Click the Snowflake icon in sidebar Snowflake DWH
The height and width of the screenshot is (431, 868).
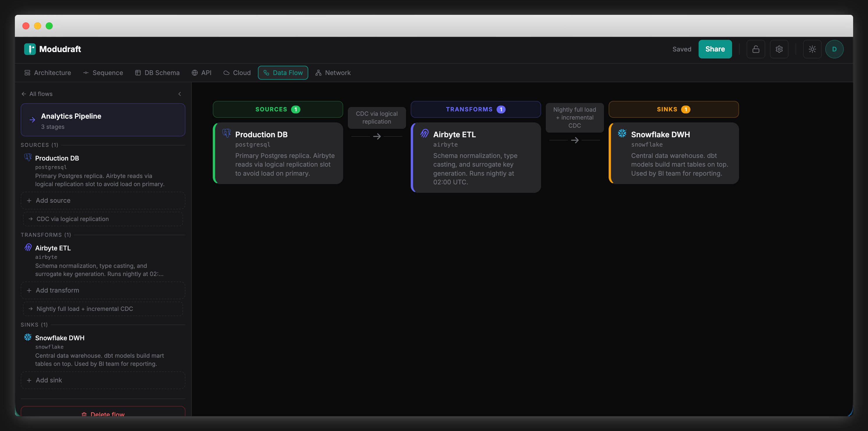pyautogui.click(x=28, y=337)
